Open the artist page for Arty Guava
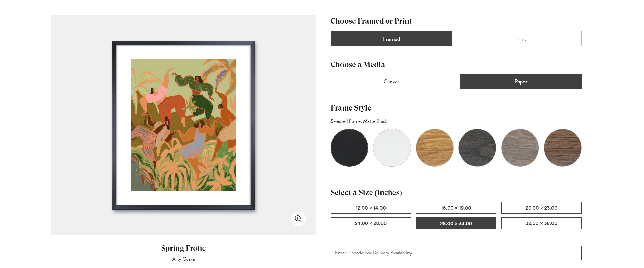The image size is (644, 268). [x=183, y=259]
